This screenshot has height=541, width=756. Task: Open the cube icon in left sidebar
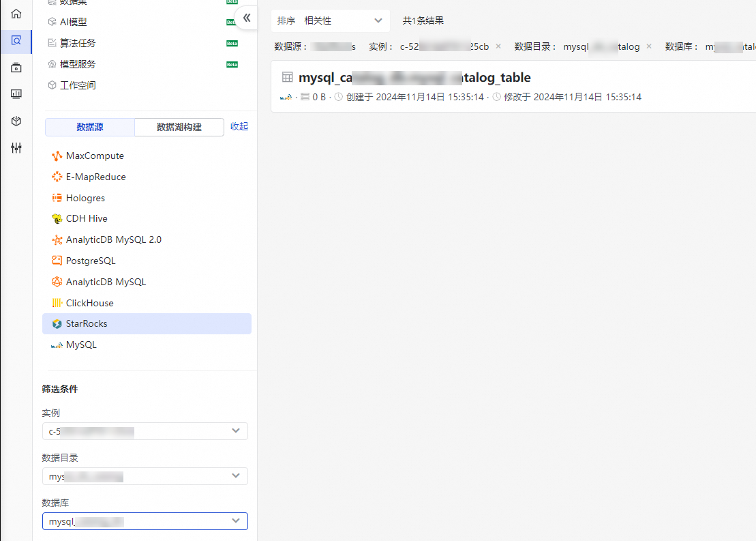16,121
